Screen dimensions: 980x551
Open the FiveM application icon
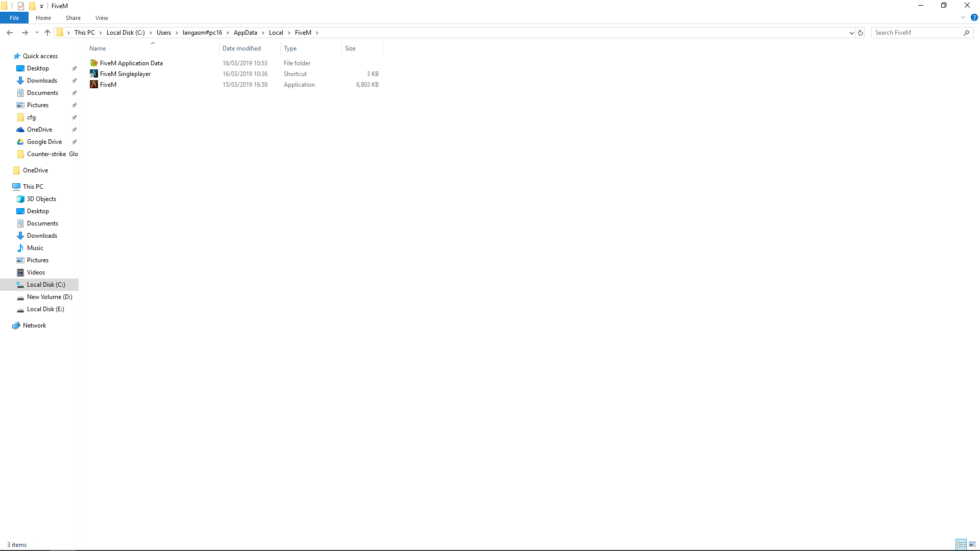click(94, 85)
